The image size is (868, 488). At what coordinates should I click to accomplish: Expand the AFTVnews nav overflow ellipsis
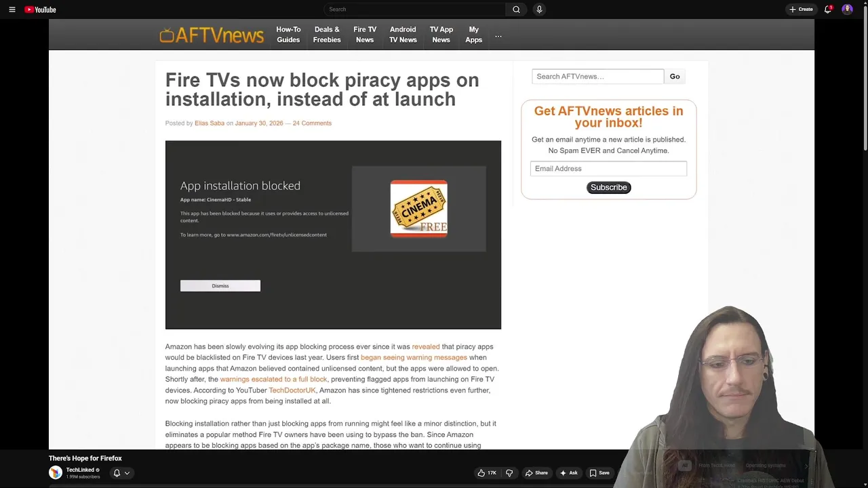click(498, 36)
